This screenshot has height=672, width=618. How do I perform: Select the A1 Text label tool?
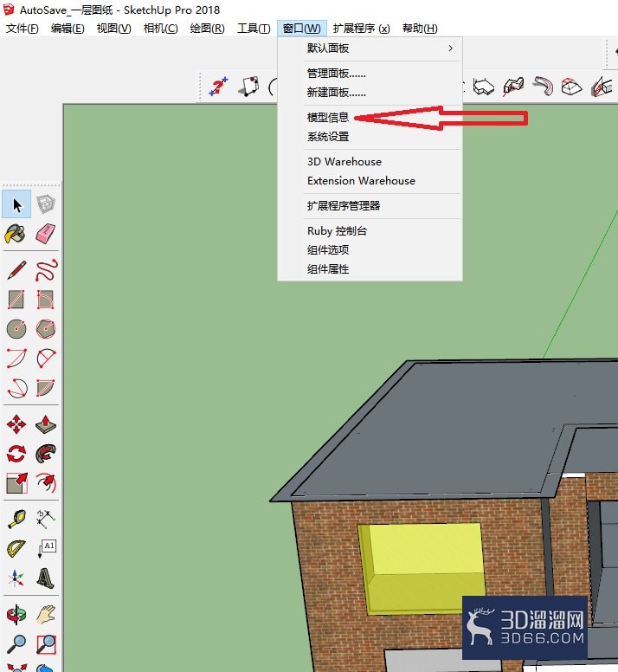46,548
